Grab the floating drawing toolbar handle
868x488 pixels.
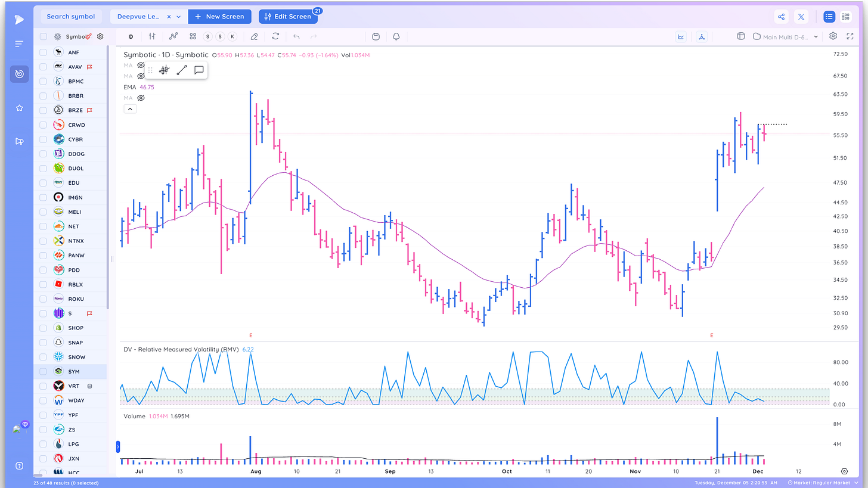(150, 70)
